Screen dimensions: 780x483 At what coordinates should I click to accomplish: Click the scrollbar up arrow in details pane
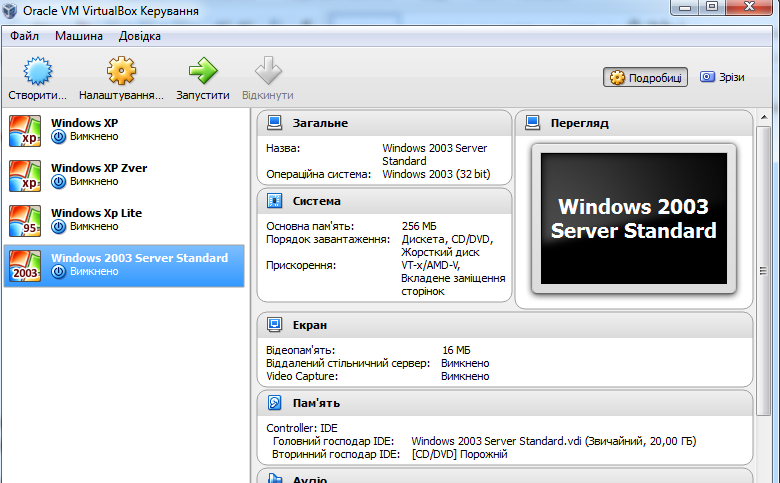764,117
